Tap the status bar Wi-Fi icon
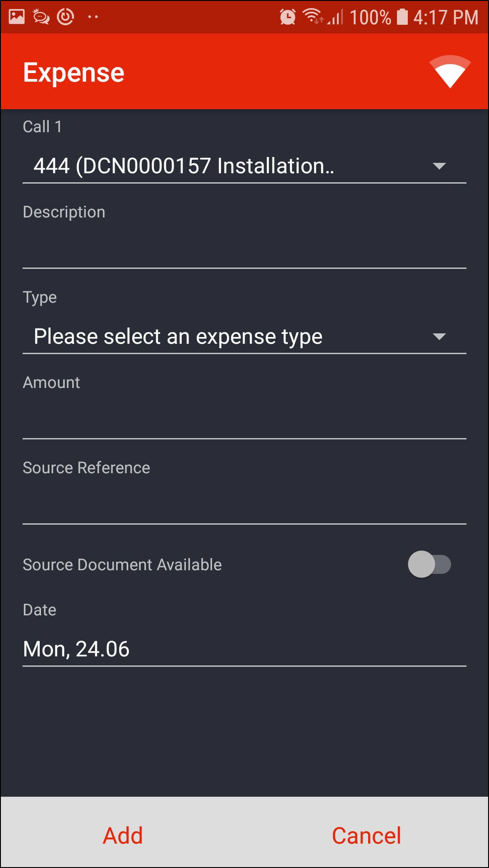 coord(312,16)
